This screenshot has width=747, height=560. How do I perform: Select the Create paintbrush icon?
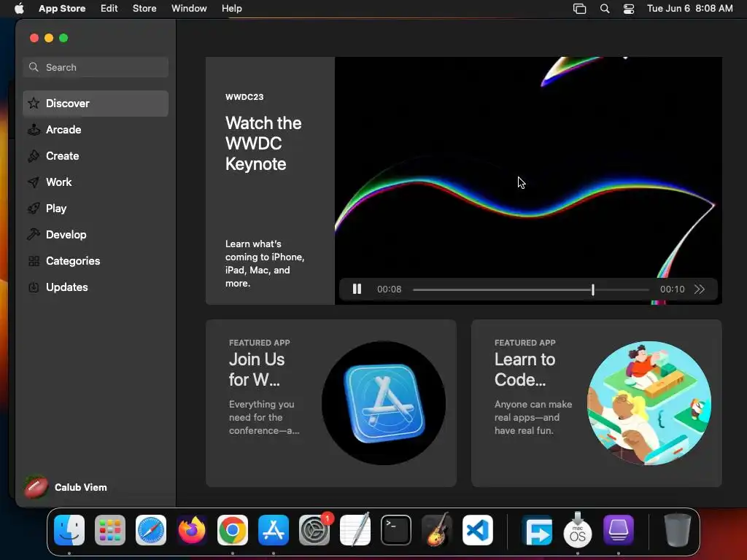pos(34,156)
